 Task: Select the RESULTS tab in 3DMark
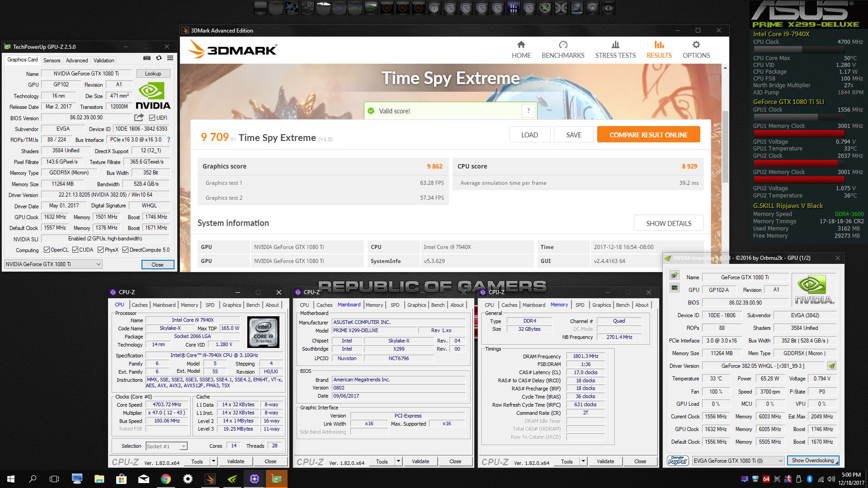[x=659, y=50]
